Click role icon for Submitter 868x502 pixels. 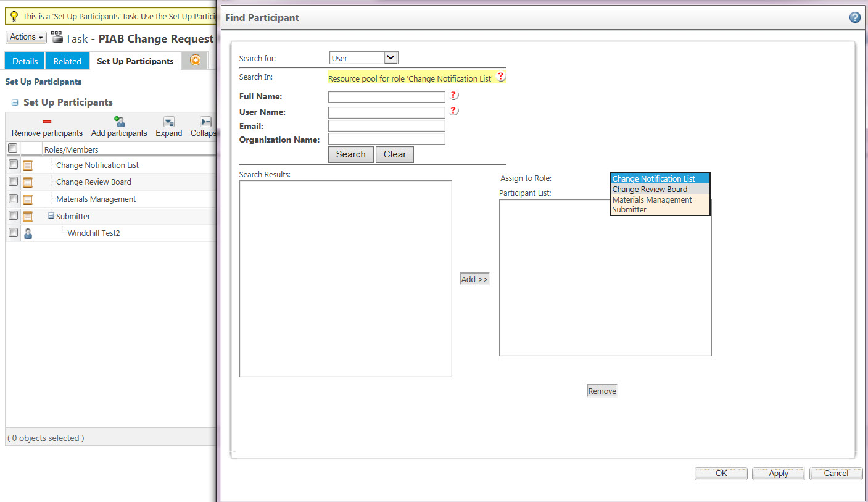coord(28,217)
